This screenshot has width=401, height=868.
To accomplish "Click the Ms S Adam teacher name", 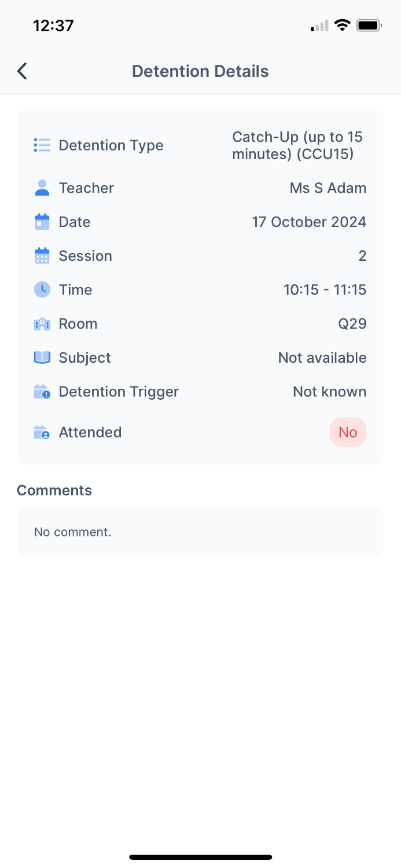I will (328, 188).
